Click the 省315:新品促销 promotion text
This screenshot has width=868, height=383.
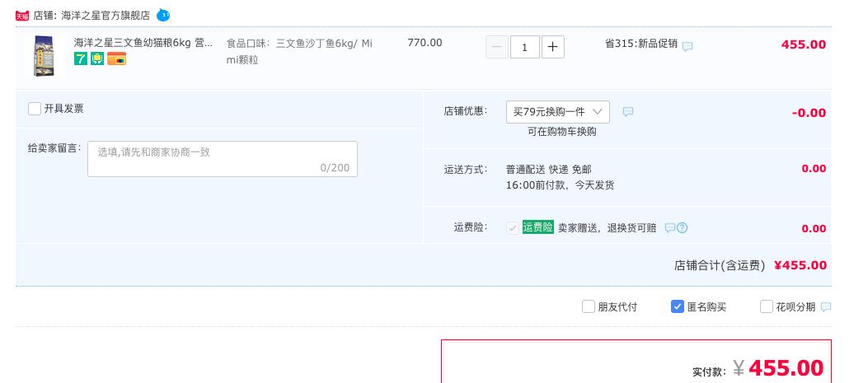641,43
